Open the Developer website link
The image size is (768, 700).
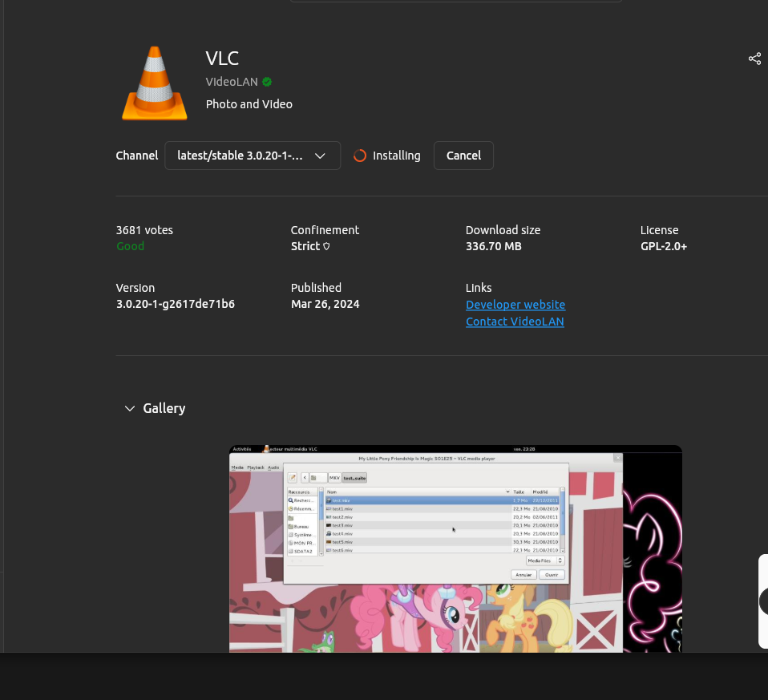pyautogui.click(x=515, y=305)
